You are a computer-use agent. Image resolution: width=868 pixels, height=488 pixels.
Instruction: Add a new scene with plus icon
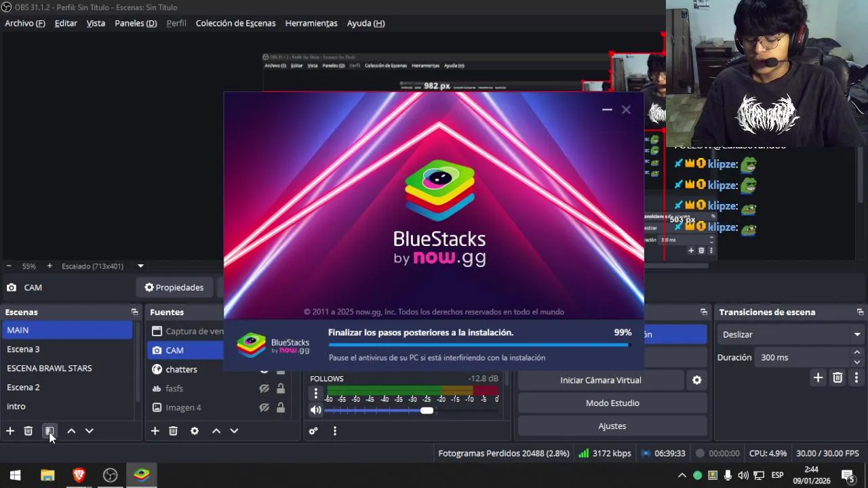click(10, 431)
